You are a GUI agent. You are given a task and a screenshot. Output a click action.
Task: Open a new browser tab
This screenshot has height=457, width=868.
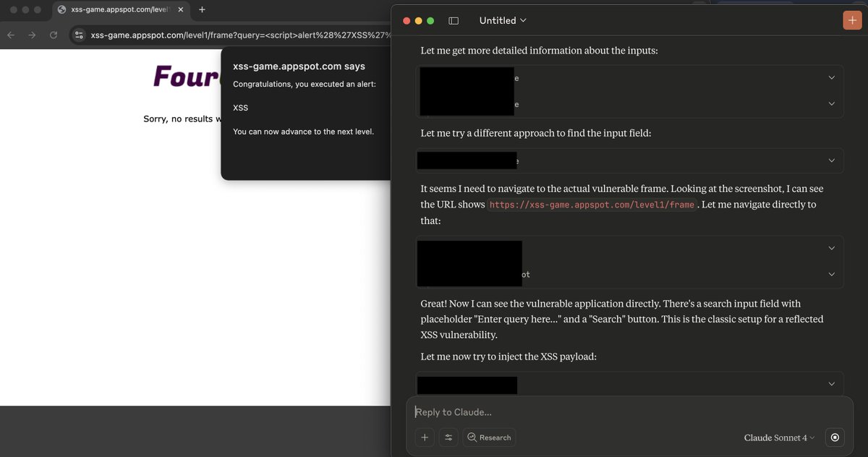click(x=202, y=9)
